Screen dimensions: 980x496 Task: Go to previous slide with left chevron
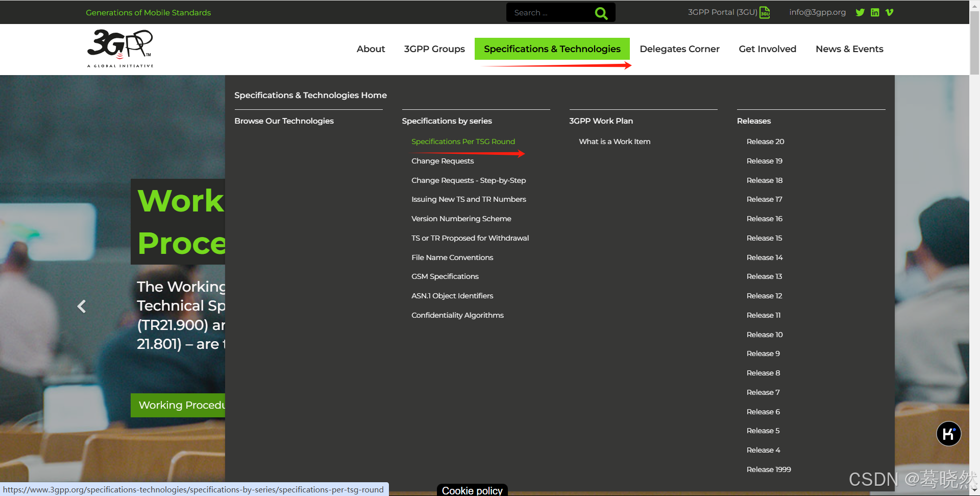pyautogui.click(x=81, y=306)
